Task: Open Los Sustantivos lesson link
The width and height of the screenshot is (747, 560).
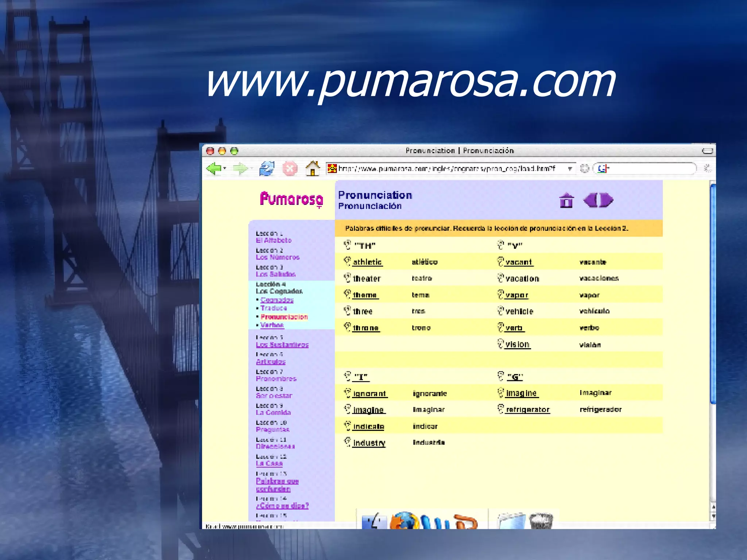Action: [x=282, y=345]
